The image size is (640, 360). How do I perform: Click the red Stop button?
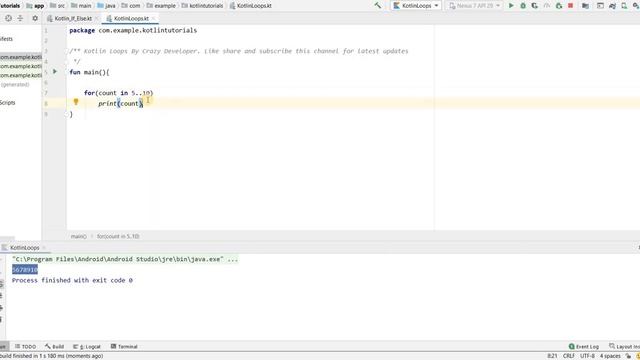(571, 6)
